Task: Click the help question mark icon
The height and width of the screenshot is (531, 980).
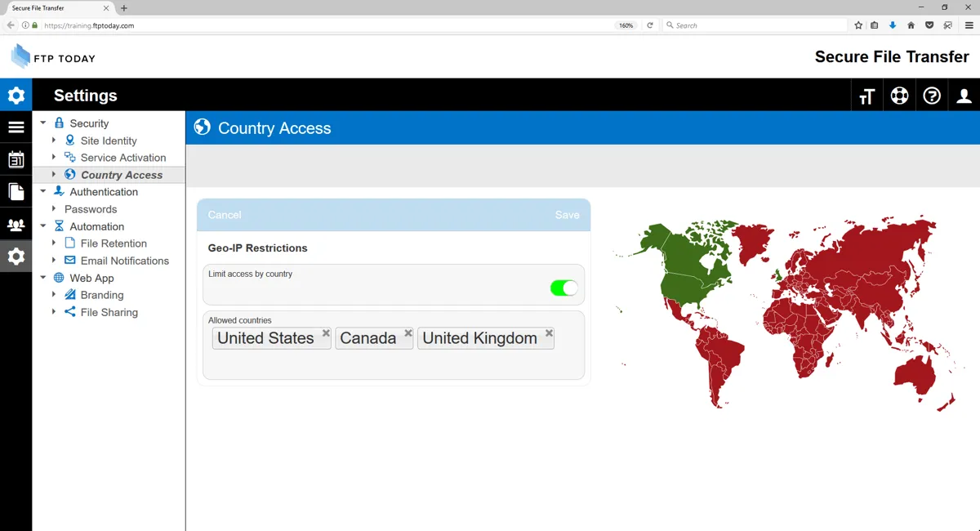Action: pyautogui.click(x=932, y=96)
